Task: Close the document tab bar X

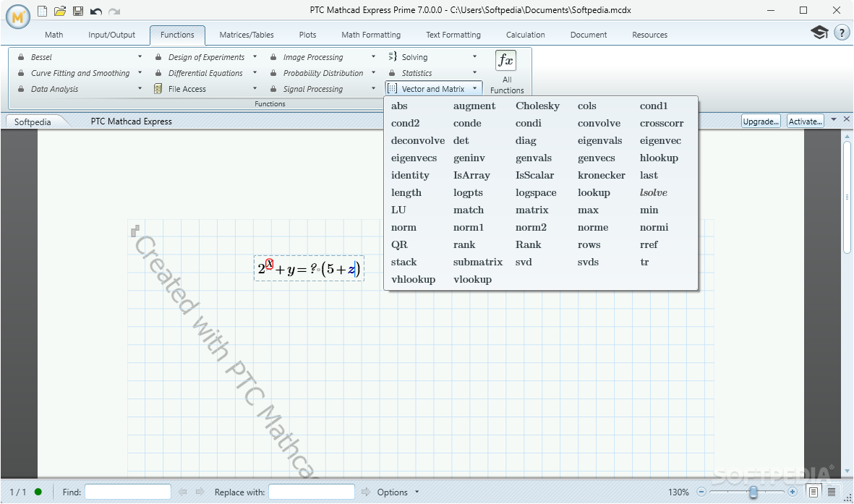Action: click(846, 119)
